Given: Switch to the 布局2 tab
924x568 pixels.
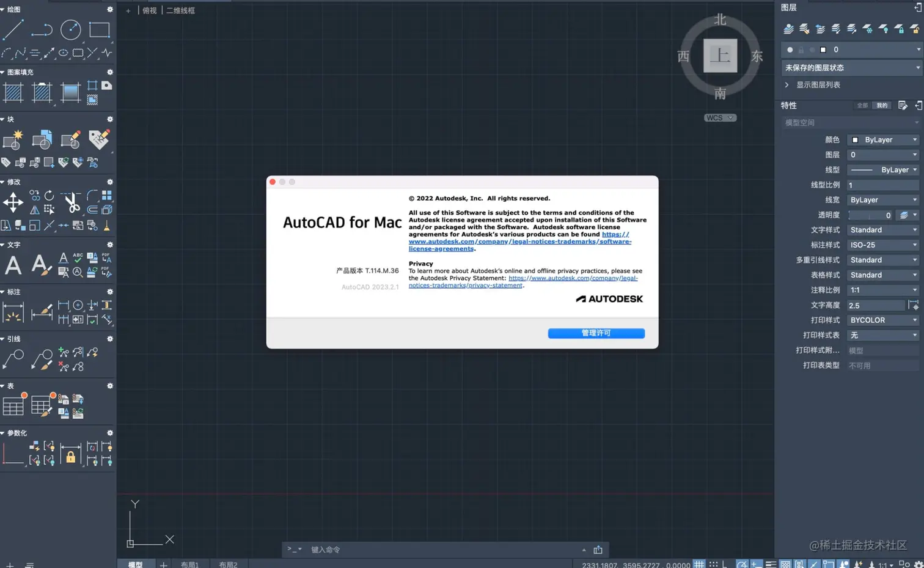Looking at the screenshot, I should (x=228, y=564).
